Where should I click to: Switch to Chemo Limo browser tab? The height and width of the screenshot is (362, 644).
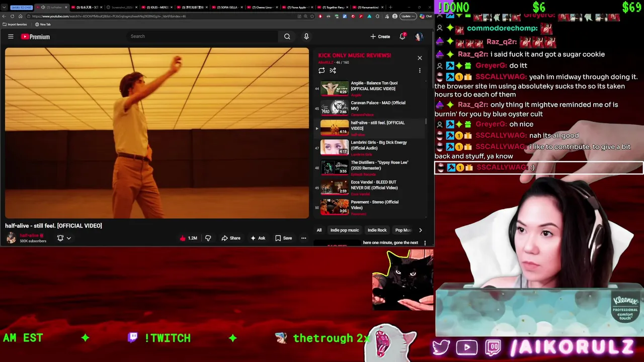coord(262,8)
